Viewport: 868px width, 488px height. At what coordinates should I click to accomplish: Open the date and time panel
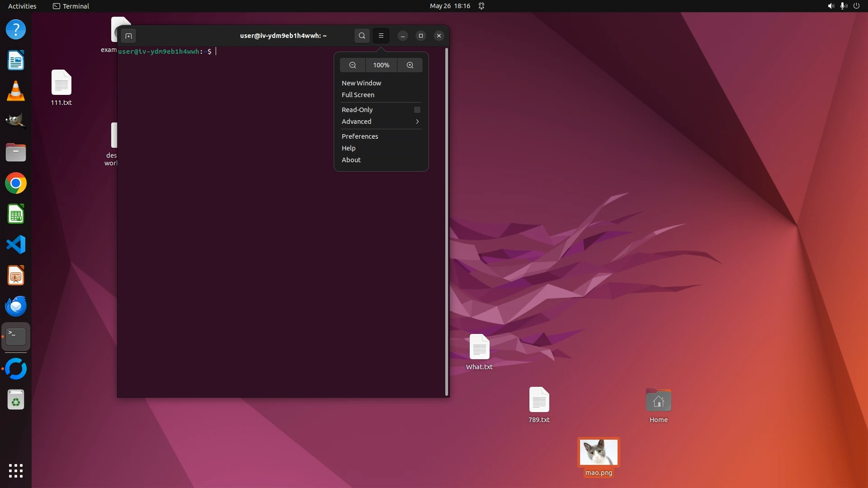pyautogui.click(x=450, y=6)
